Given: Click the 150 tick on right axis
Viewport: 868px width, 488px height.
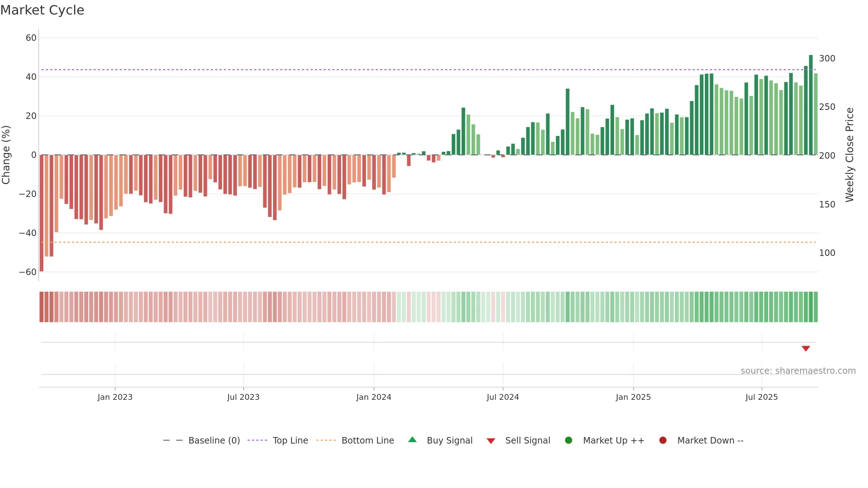Looking at the screenshot, I should click(827, 205).
